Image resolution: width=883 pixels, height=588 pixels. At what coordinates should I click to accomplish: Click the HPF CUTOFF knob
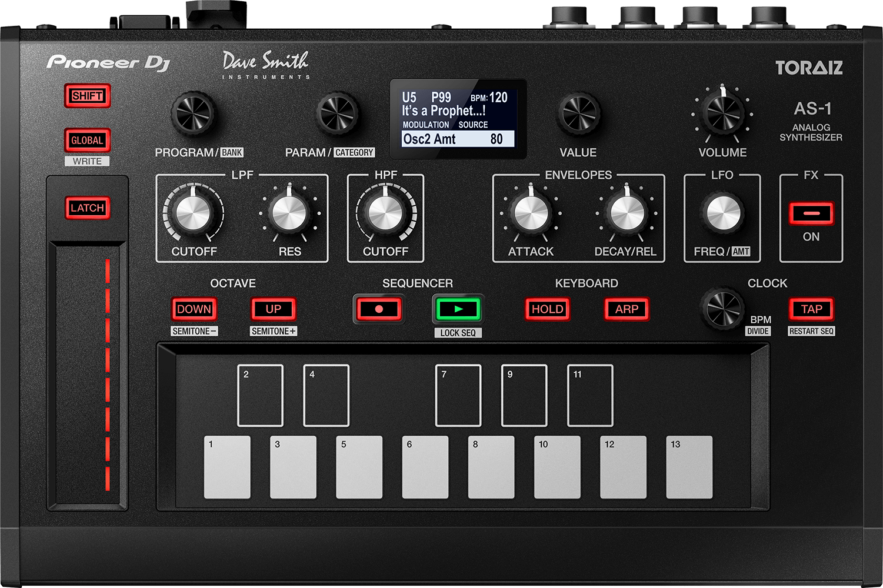click(385, 212)
